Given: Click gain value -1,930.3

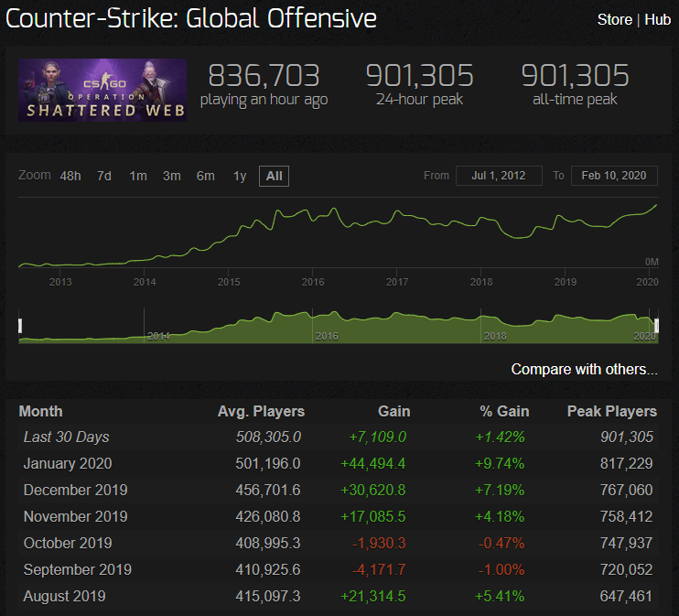Looking at the screenshot, I should point(379,543).
